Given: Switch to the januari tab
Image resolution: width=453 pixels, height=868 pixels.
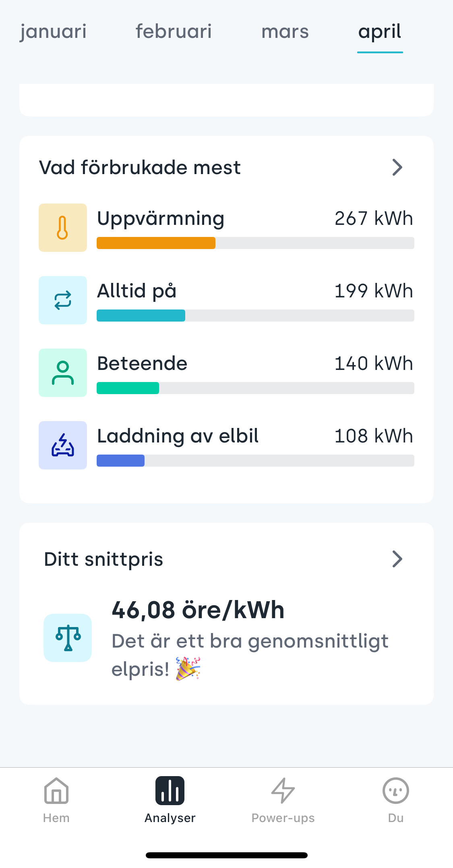Looking at the screenshot, I should (53, 31).
